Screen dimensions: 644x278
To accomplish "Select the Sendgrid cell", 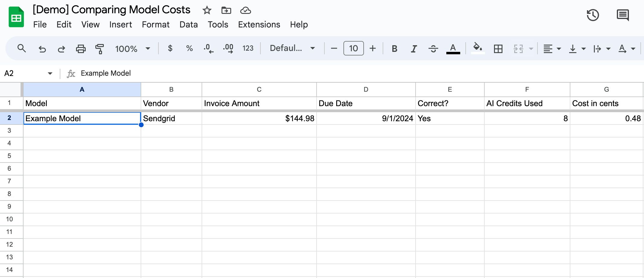I will click(171, 118).
